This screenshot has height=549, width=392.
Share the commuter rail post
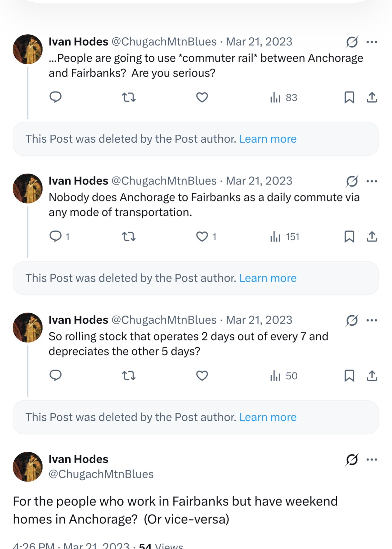coord(372,97)
